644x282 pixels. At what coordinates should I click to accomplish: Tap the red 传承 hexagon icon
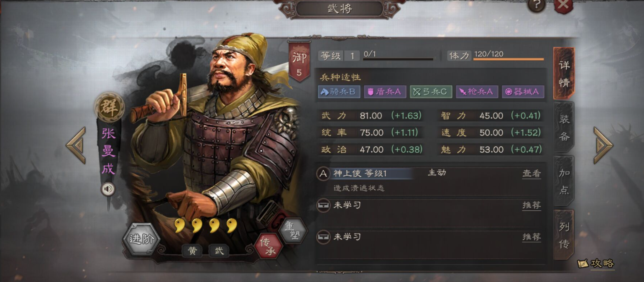pos(269,246)
